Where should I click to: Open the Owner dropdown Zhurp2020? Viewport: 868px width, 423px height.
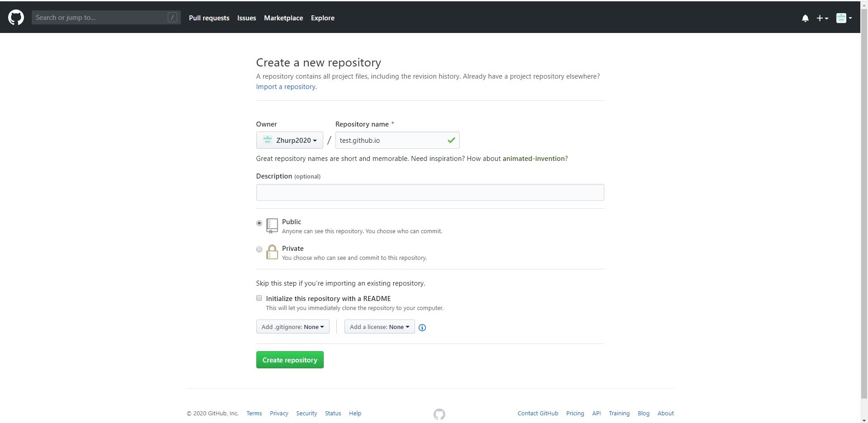[290, 140]
